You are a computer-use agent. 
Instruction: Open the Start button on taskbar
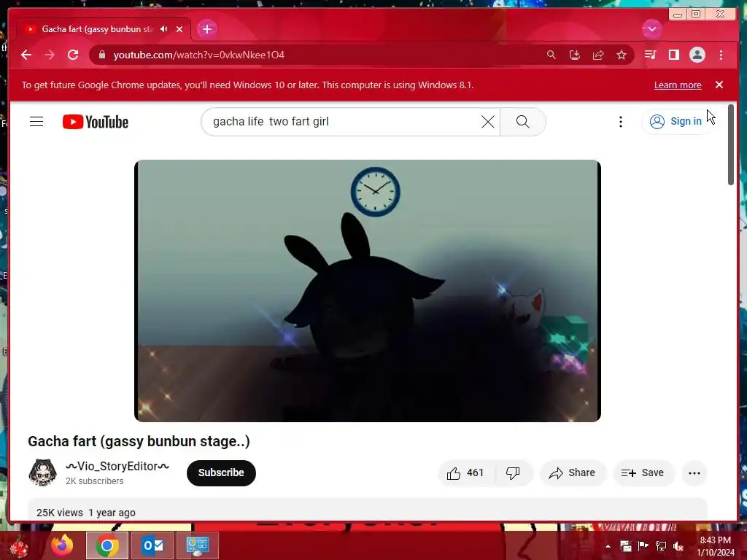pos(19,545)
